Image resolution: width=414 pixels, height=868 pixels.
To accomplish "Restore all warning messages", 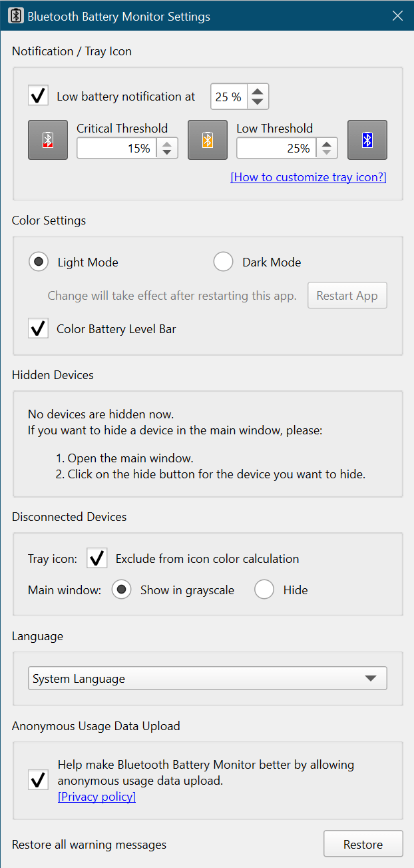I will 363,843.
